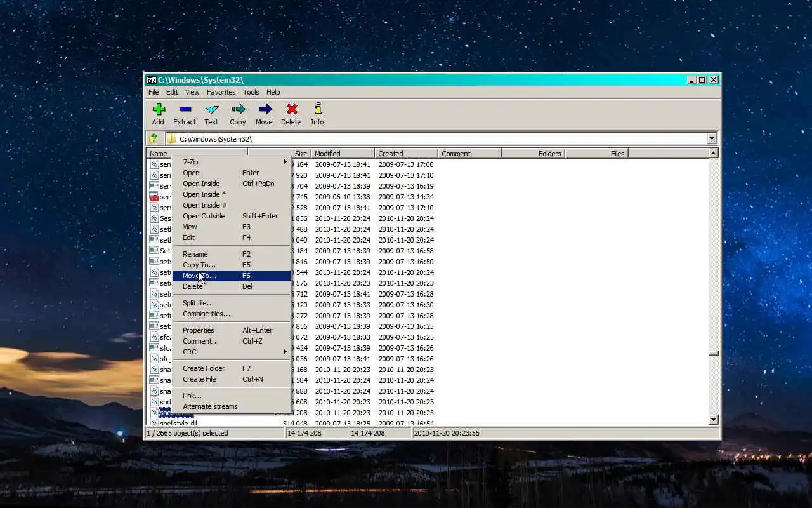This screenshot has height=508, width=812.
Task: Choose Open in context menu
Action: [232, 173]
